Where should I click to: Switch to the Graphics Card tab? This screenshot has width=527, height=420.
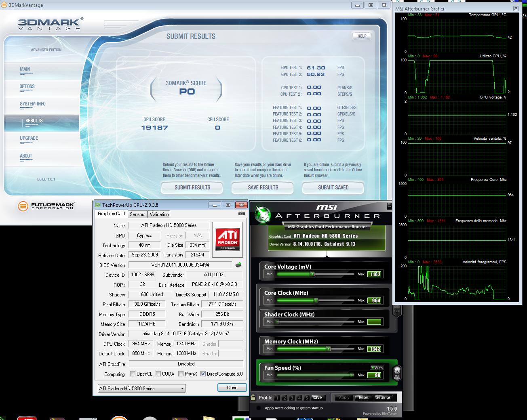112,214
